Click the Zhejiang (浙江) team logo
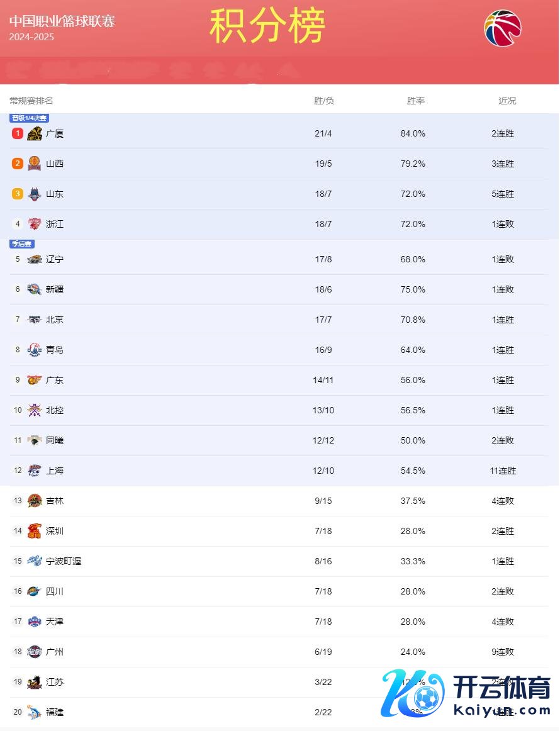The image size is (560, 731). tap(35, 224)
